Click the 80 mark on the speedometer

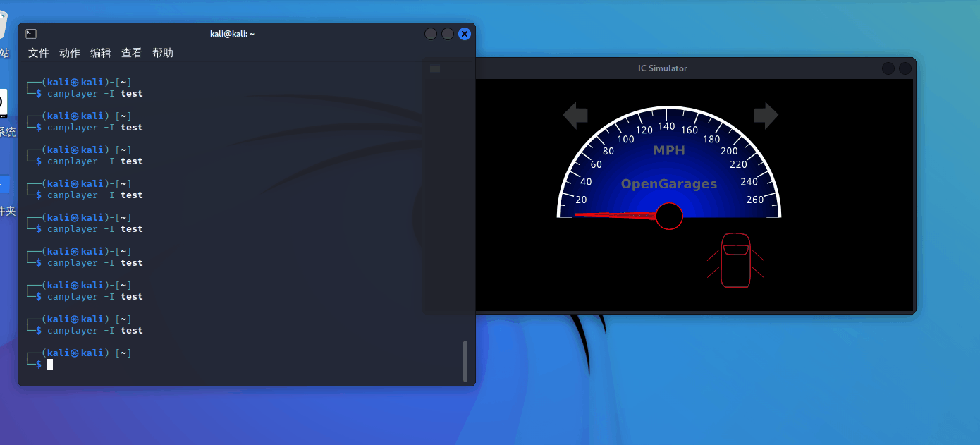pos(608,150)
